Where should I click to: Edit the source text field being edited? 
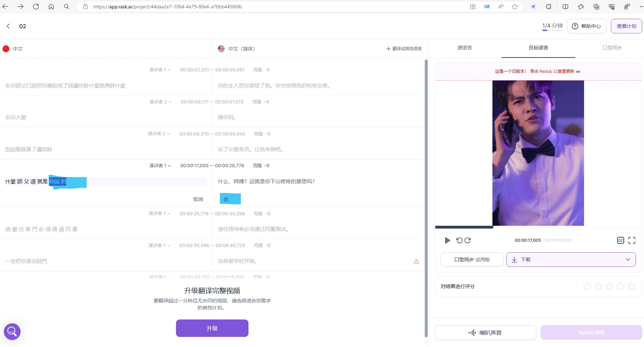tap(106, 182)
